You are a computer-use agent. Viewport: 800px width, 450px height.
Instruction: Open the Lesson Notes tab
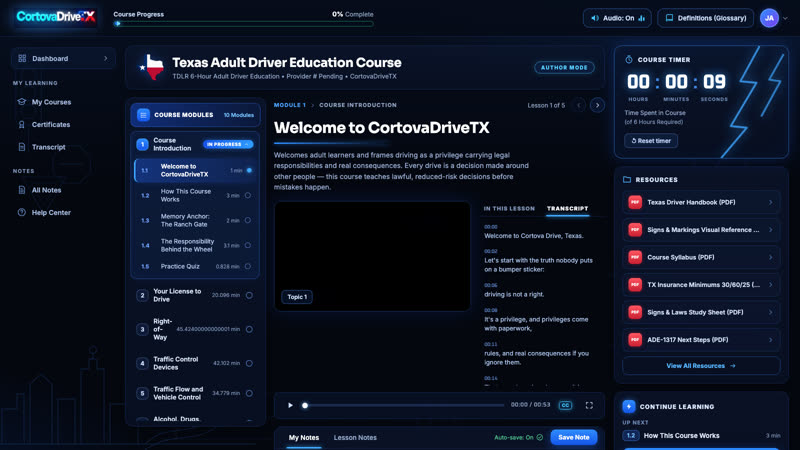coord(355,438)
